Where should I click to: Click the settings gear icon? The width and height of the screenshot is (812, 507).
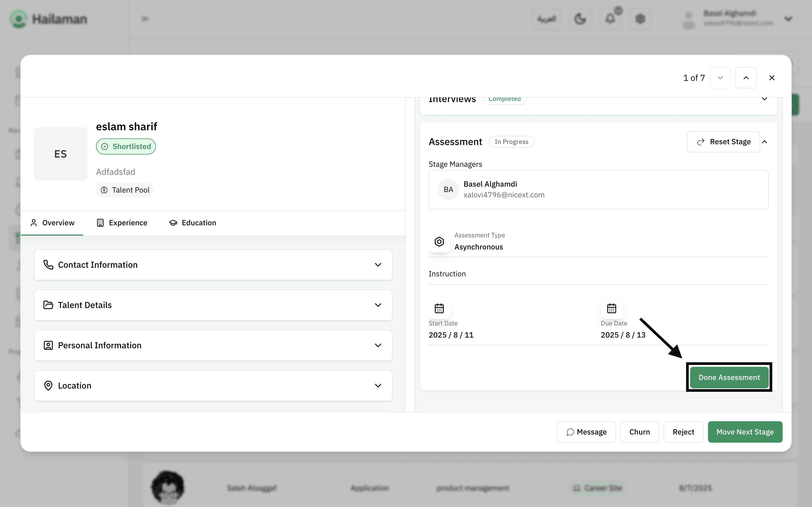(640, 19)
